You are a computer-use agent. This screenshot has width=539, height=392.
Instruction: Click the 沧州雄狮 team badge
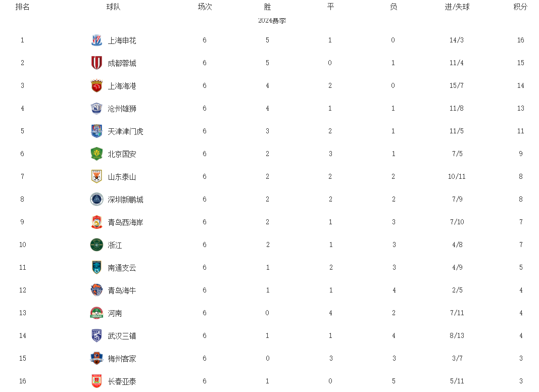click(x=96, y=109)
